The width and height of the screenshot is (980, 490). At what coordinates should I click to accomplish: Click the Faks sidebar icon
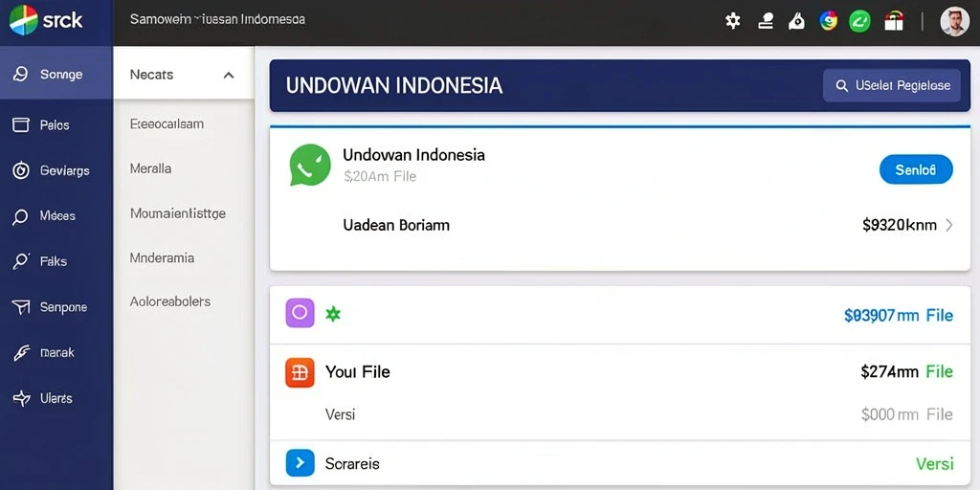(x=21, y=261)
